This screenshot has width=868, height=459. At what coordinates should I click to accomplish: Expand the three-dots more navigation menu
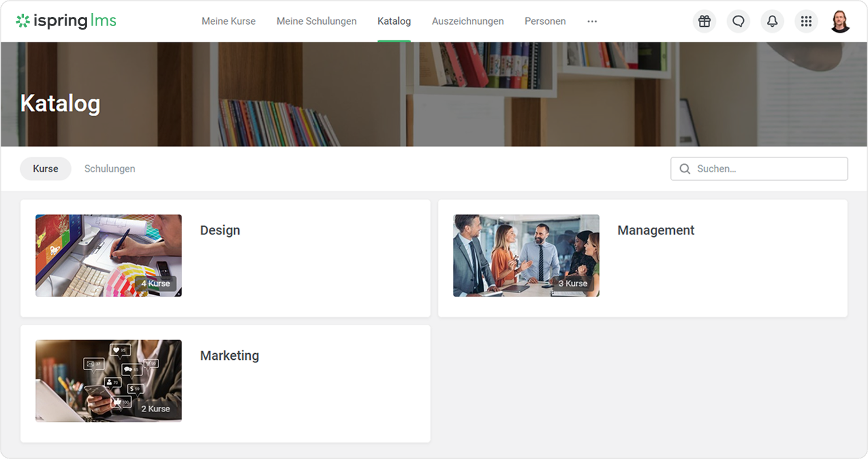pos(592,22)
